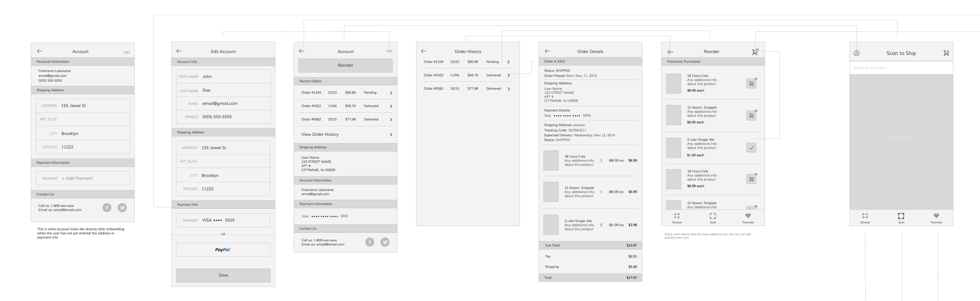Open Order #9382 chevron in Recent Orders list
The height and width of the screenshot is (301, 980).
pos(391,120)
